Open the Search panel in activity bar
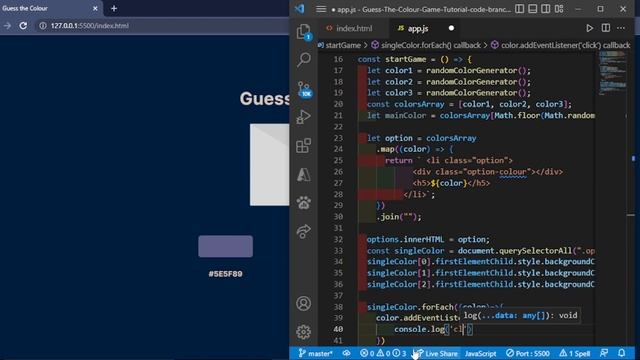This screenshot has width=640, height=360. pyautogui.click(x=303, y=60)
